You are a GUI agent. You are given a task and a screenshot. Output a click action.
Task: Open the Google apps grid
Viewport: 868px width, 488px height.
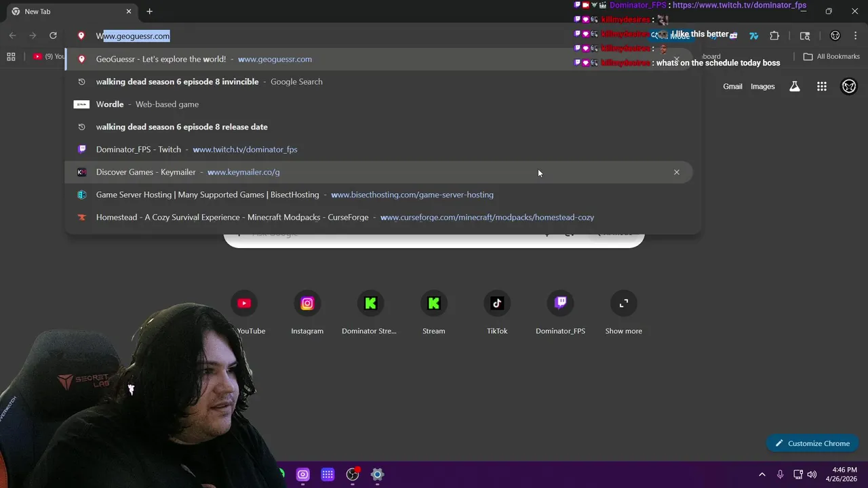coord(822,86)
